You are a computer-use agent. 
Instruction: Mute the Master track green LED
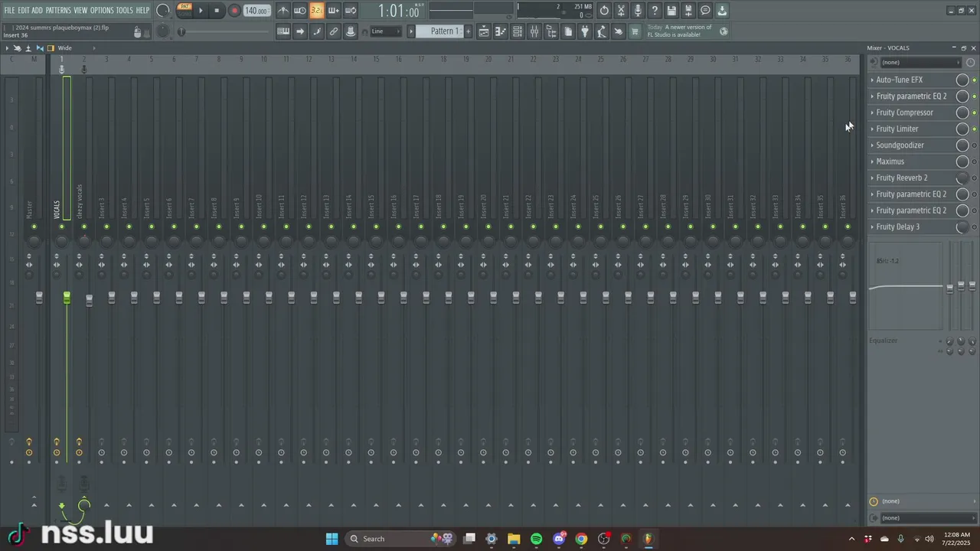pyautogui.click(x=34, y=227)
